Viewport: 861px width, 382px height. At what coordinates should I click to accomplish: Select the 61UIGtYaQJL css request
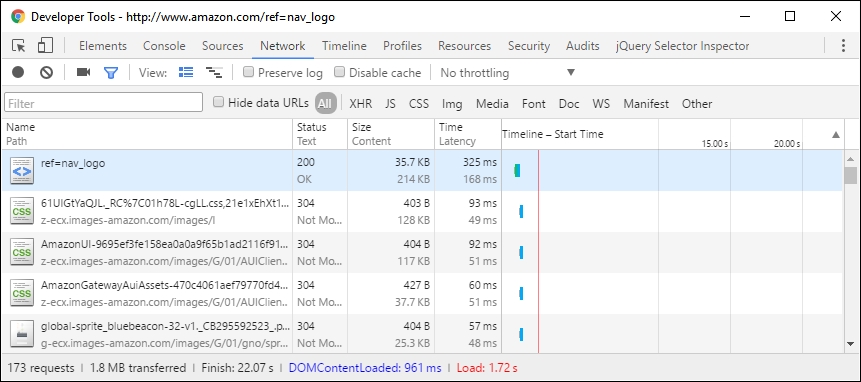coord(422,211)
